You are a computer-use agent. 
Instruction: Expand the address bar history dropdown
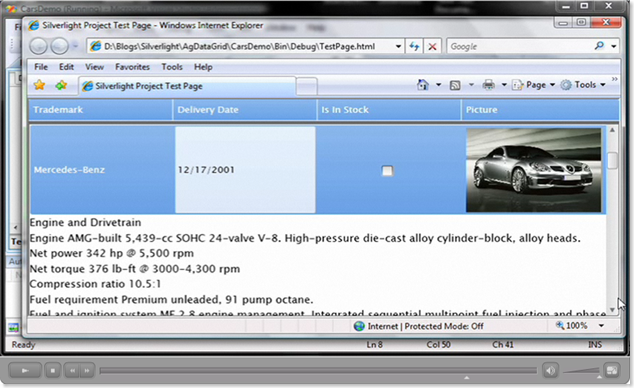(x=398, y=46)
